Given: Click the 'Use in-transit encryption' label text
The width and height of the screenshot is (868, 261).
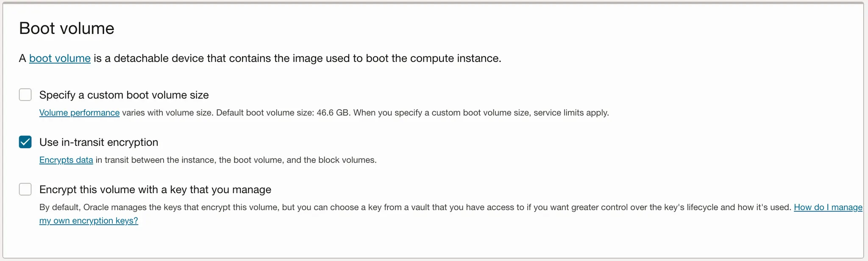Looking at the screenshot, I should [99, 142].
